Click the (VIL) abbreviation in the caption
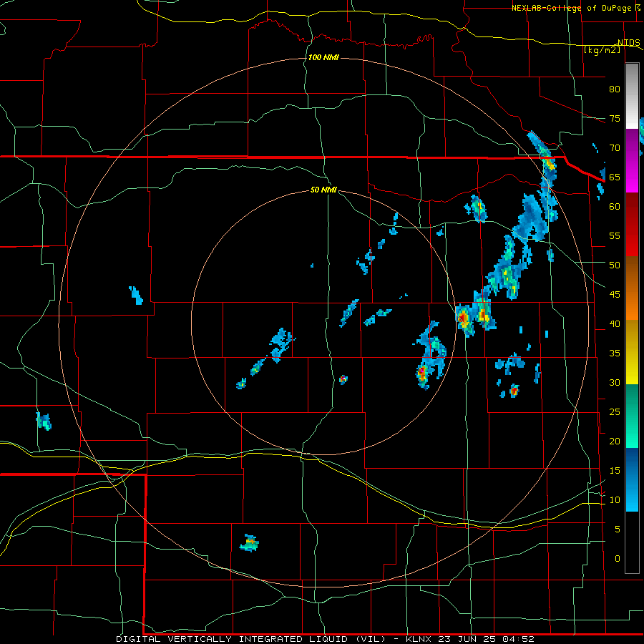Viewport: 644px width, 644px height. [x=370, y=639]
